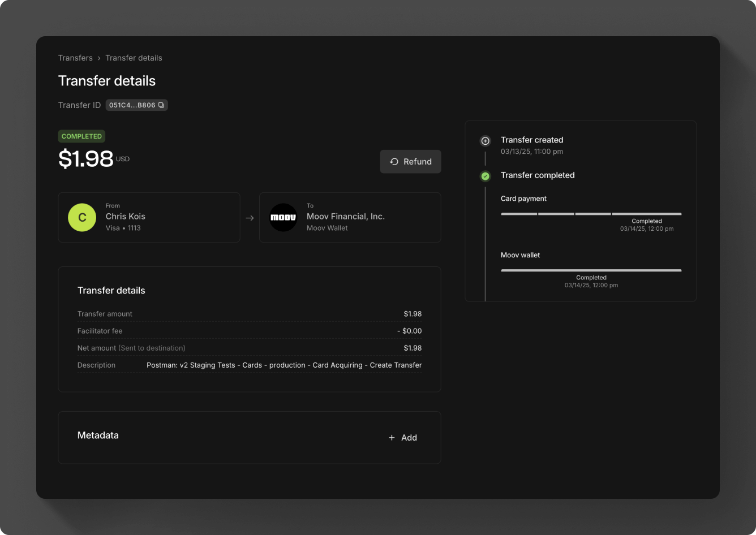Screen dimensions: 756x535
Task: Click the Moov logo avatar
Action: [x=283, y=218]
